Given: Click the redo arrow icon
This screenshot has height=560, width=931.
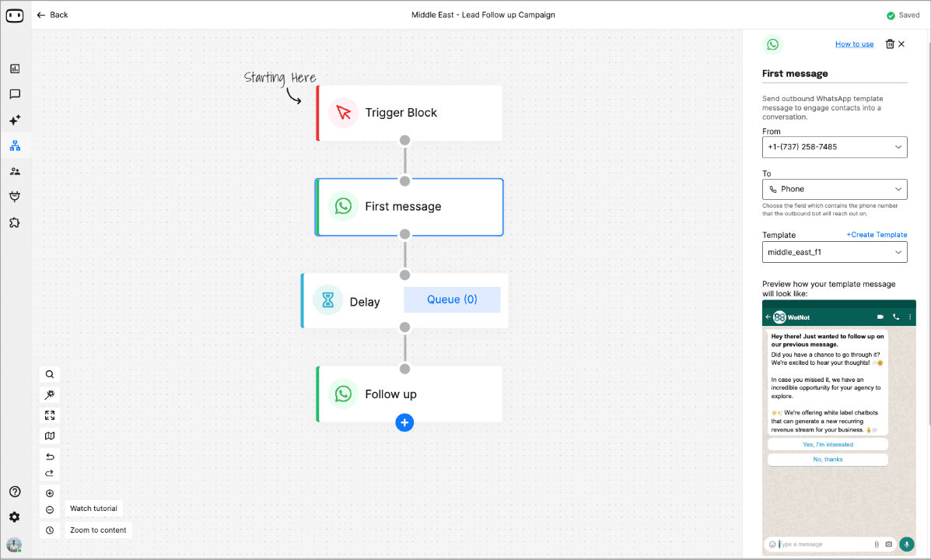Looking at the screenshot, I should point(50,473).
